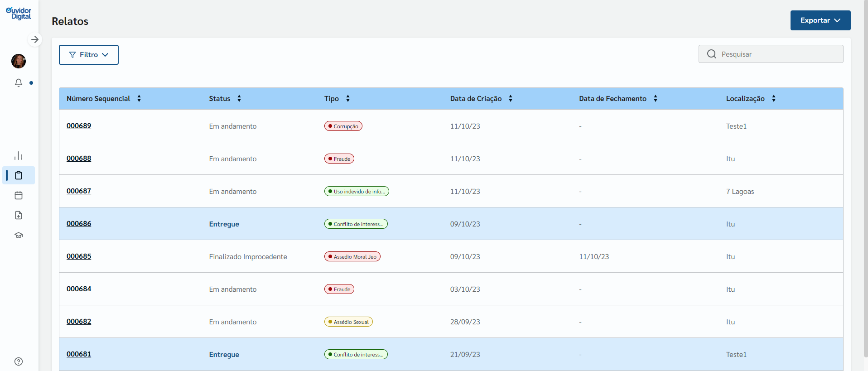Screen dimensions: 868x371
Task: Click the closing date 11/10/23 of report 000685
Action: pyautogui.click(x=594, y=257)
